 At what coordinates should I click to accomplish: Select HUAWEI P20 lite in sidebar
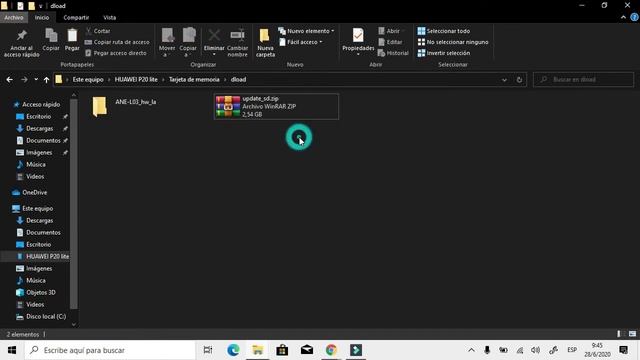pyautogui.click(x=42, y=256)
